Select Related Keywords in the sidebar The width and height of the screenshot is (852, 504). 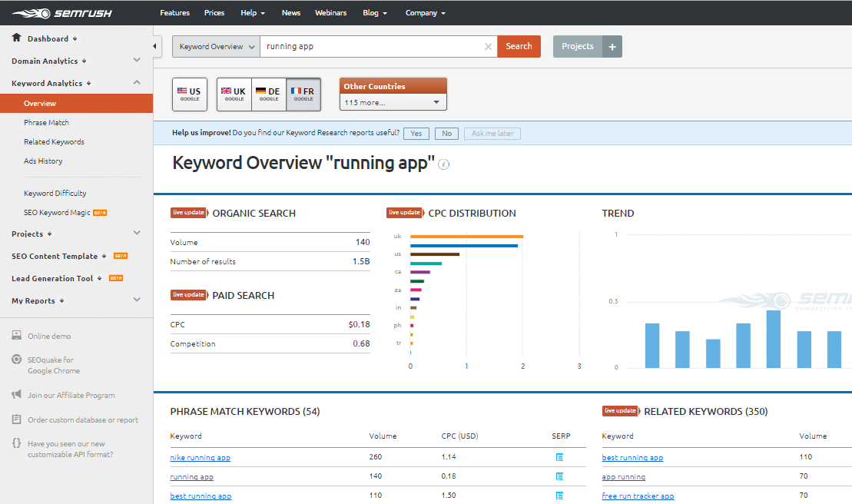(x=54, y=141)
